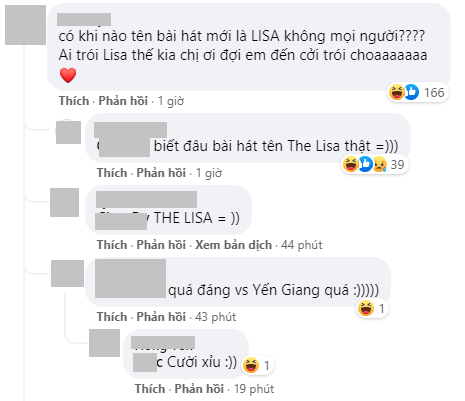Click the like icon on The Lisa thật comment

click(x=366, y=164)
